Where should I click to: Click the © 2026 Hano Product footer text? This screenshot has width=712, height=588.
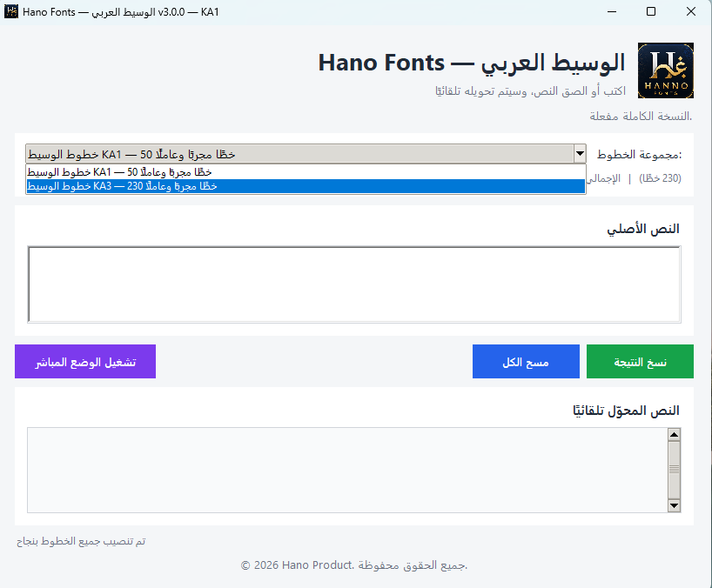click(x=354, y=565)
